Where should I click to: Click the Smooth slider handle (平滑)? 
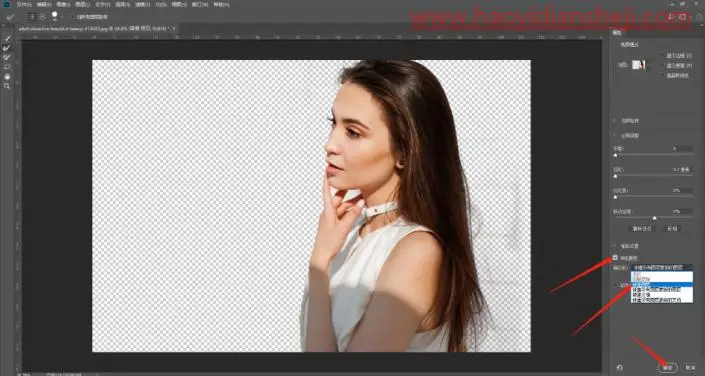tap(615, 155)
